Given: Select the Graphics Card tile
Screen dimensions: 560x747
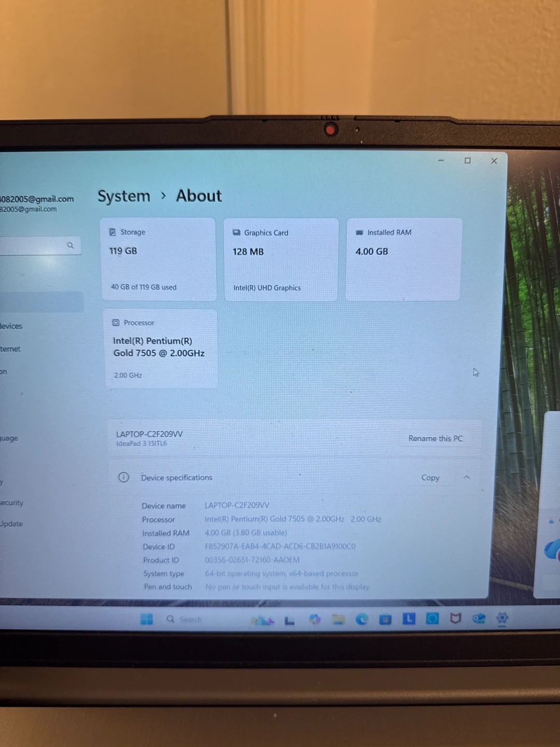Looking at the screenshot, I should tap(281, 260).
